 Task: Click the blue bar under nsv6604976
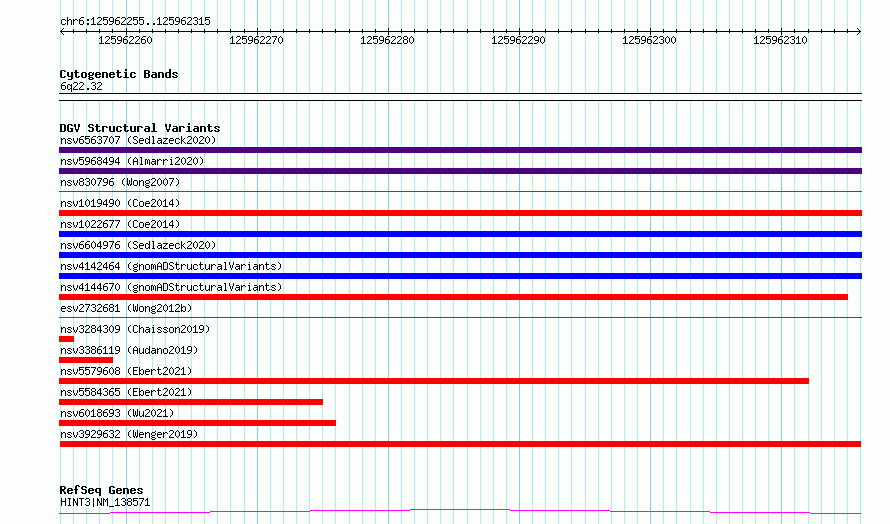(x=460, y=255)
